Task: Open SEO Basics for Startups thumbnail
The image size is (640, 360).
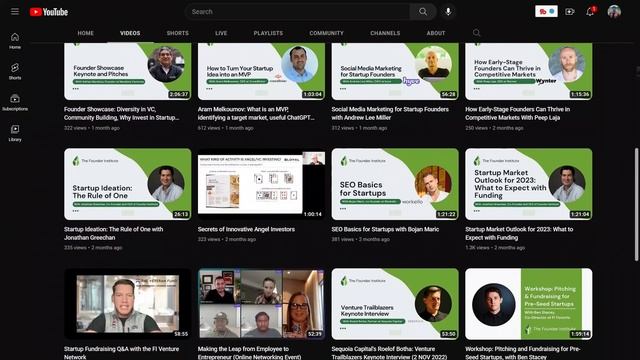Action: point(395,184)
